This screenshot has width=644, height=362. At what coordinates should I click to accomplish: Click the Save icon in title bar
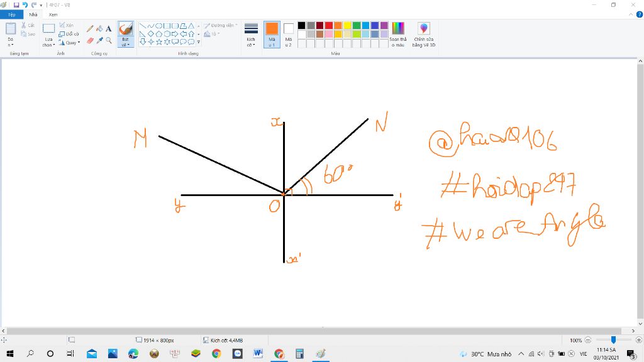tap(16, 5)
